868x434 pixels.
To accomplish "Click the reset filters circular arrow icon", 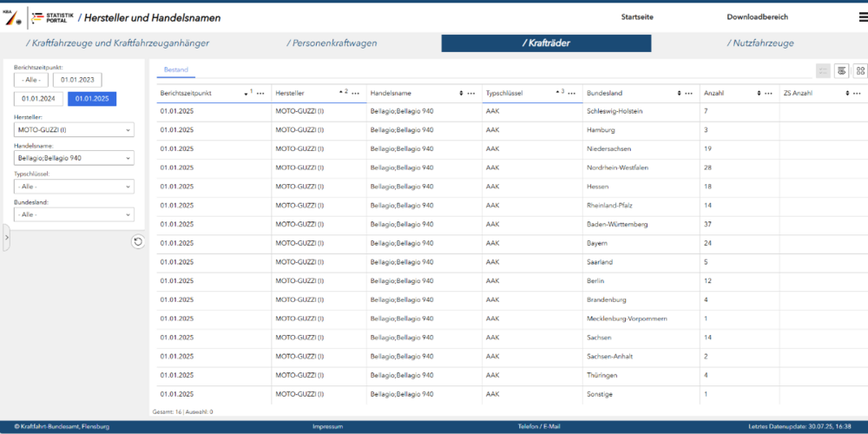I will point(137,241).
